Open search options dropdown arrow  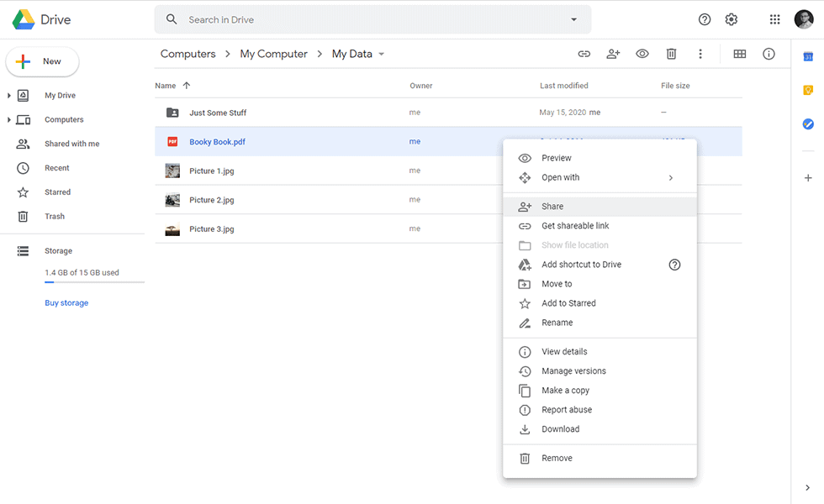573,19
